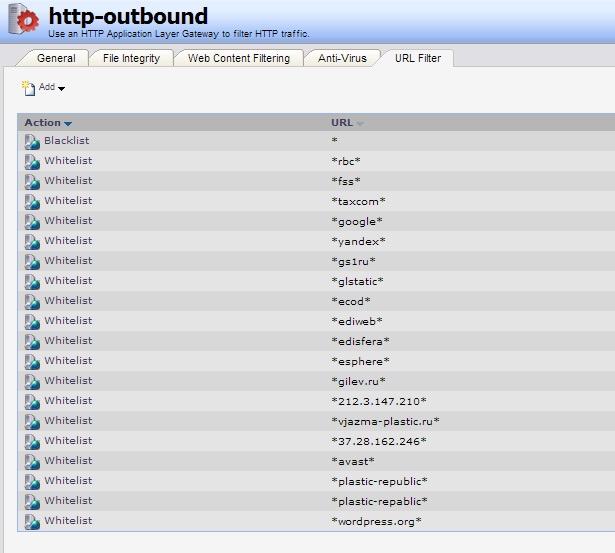This screenshot has width=615, height=553.
Task: Open Whitelist link for *taxcom*
Action: tap(68, 201)
